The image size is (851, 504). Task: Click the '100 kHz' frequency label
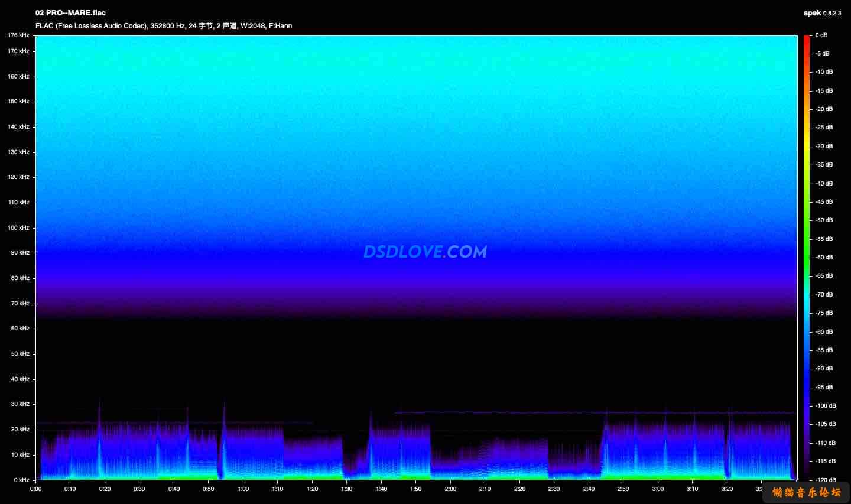pyautogui.click(x=18, y=228)
